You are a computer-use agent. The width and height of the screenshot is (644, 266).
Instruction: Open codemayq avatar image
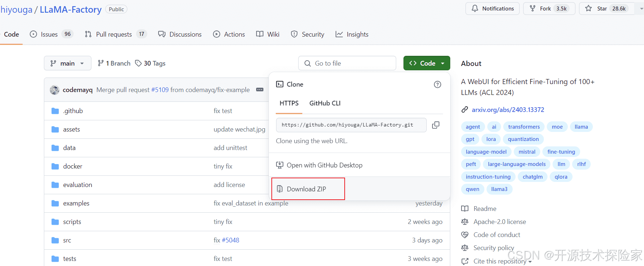coord(55,90)
